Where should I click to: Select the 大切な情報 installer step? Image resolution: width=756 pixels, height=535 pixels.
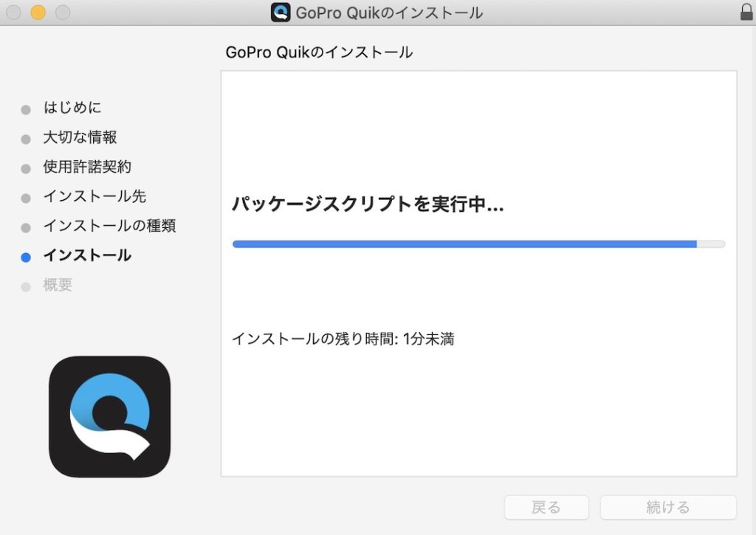pyautogui.click(x=81, y=137)
